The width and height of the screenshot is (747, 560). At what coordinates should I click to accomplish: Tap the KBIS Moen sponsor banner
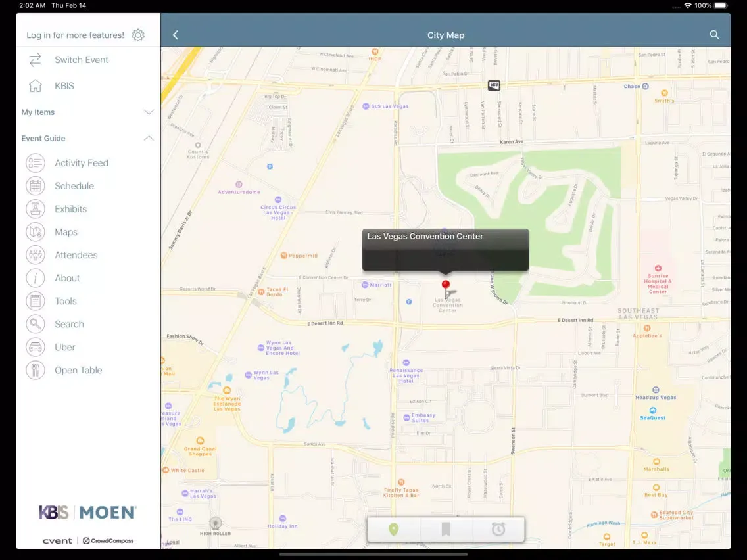click(x=87, y=513)
